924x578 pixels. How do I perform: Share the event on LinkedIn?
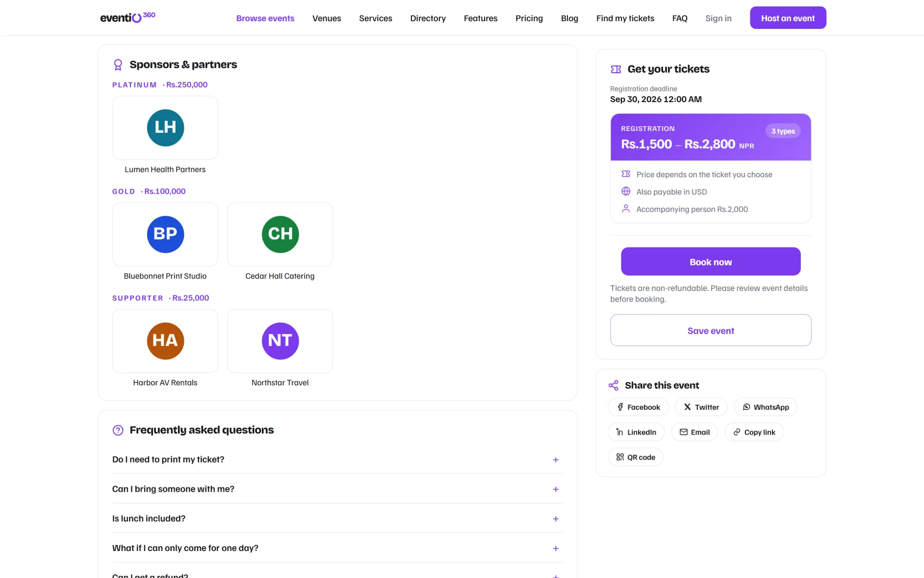tap(636, 432)
